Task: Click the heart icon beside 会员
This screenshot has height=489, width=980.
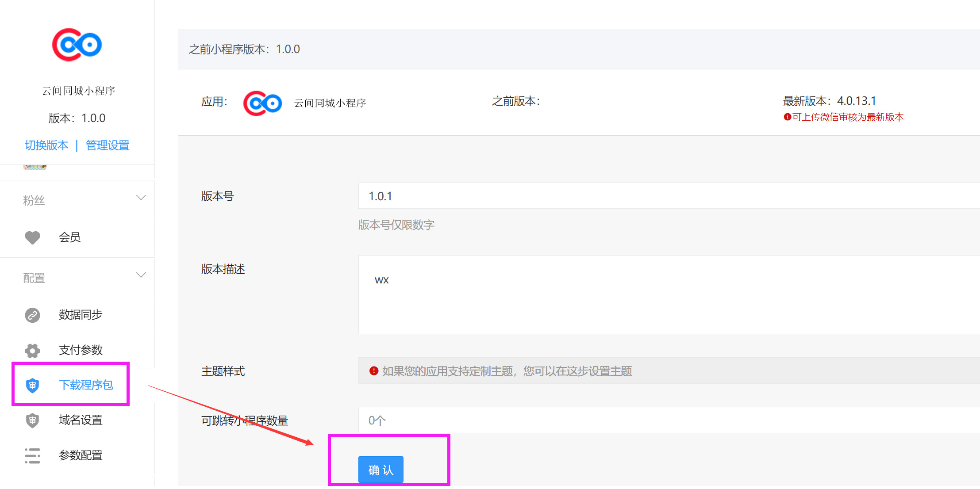Action: tap(32, 237)
